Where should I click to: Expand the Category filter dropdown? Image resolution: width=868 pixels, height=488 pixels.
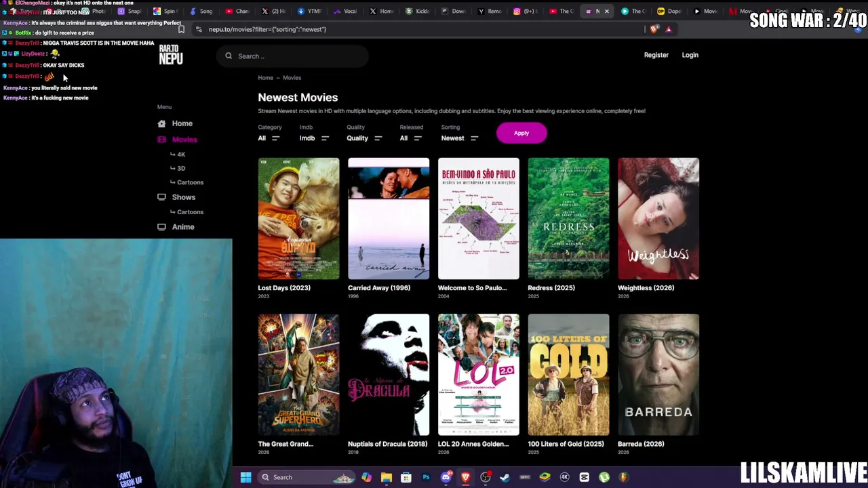(269, 138)
